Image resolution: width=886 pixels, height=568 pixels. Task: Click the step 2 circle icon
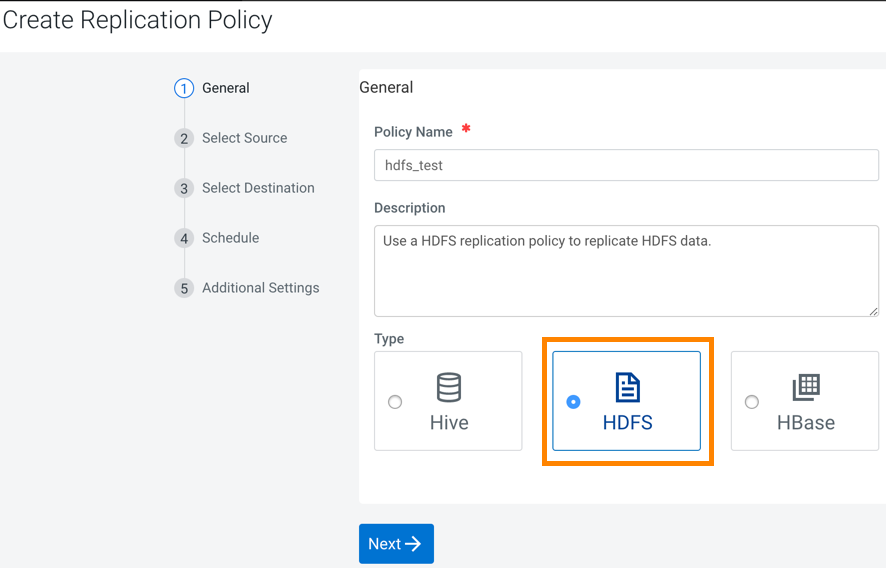(x=184, y=138)
